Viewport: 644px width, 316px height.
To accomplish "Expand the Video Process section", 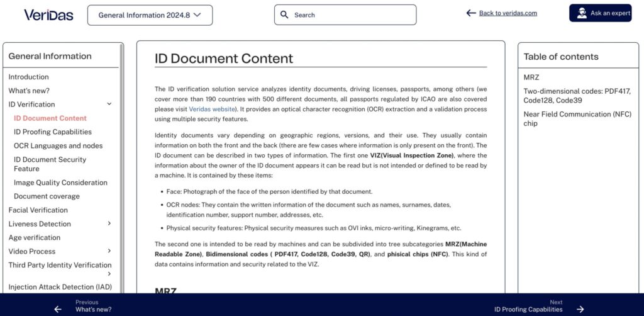I will coord(109,251).
